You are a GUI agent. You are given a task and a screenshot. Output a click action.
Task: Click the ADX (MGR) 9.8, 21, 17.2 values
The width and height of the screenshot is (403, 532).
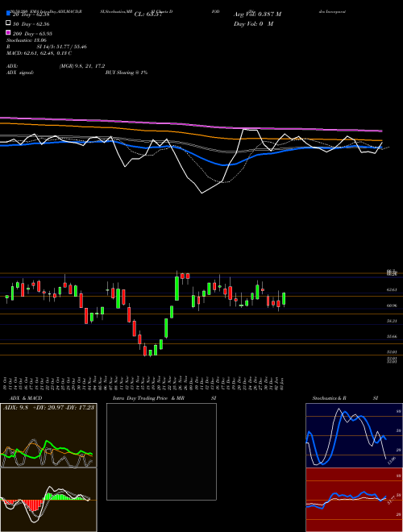point(81,66)
